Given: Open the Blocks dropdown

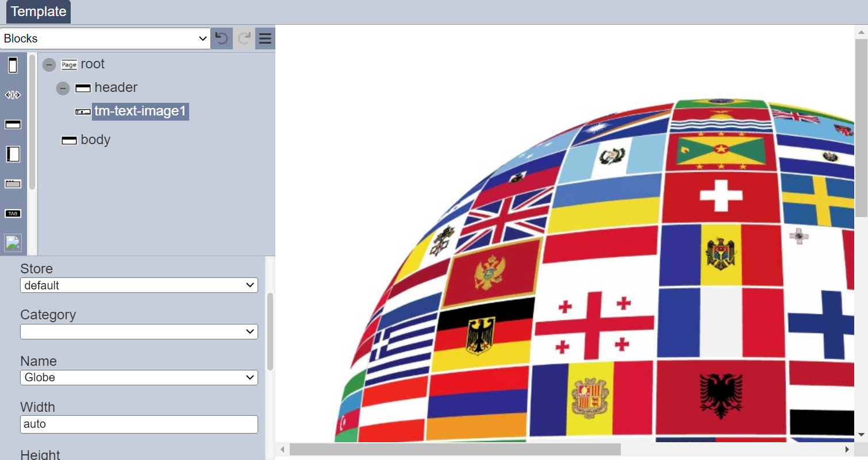Looking at the screenshot, I should pos(105,38).
